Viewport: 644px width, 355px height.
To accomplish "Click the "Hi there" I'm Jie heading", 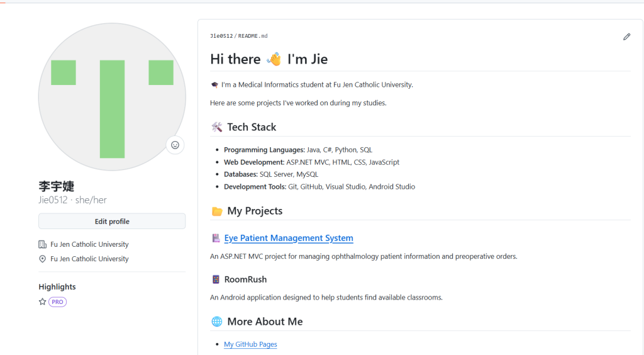I will [269, 59].
